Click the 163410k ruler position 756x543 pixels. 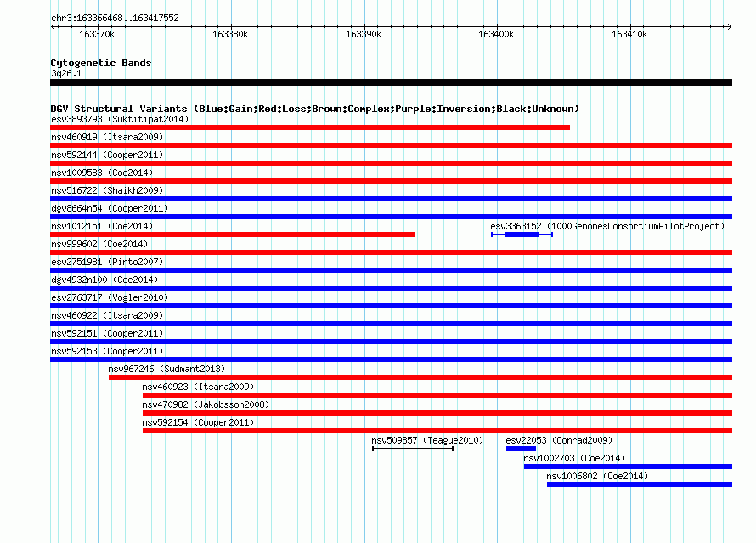pos(629,34)
